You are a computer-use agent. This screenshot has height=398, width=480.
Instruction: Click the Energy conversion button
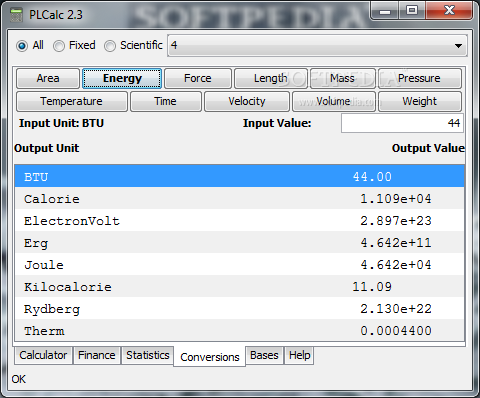pyautogui.click(x=122, y=78)
